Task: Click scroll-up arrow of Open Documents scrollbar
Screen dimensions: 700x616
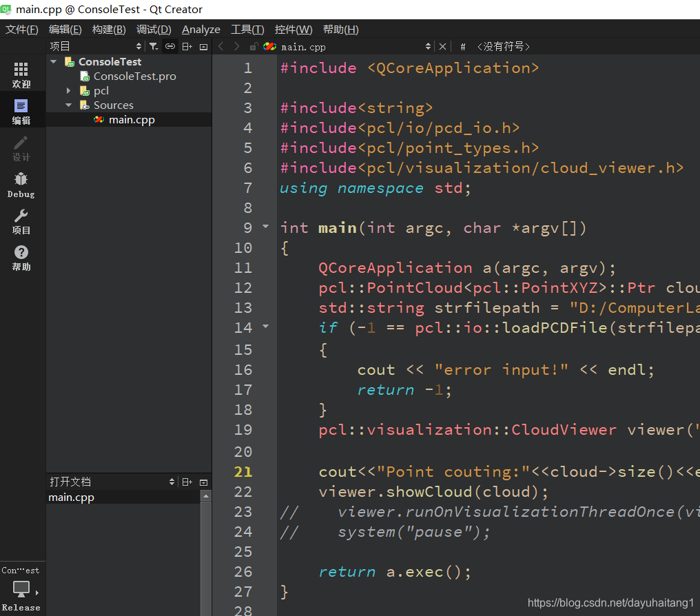Action: 206,495
